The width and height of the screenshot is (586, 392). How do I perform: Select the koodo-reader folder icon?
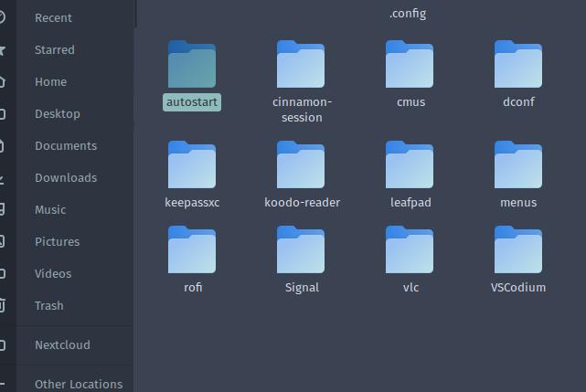[301, 165]
